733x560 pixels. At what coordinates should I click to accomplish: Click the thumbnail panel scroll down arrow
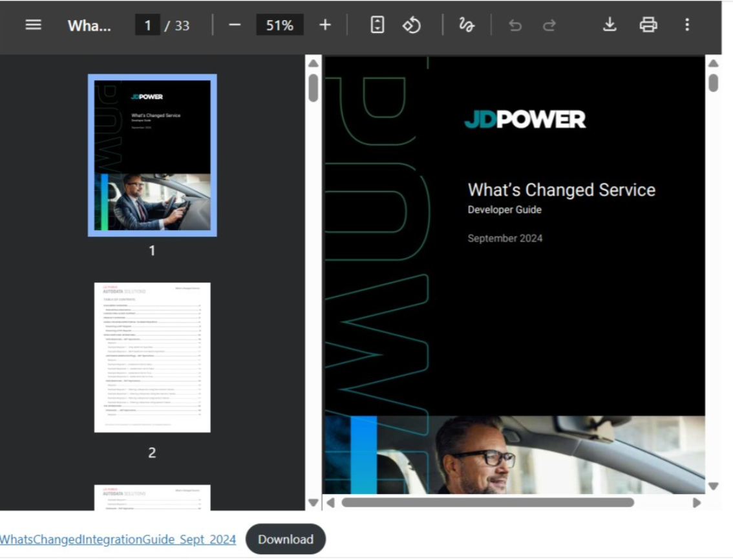[x=313, y=502]
